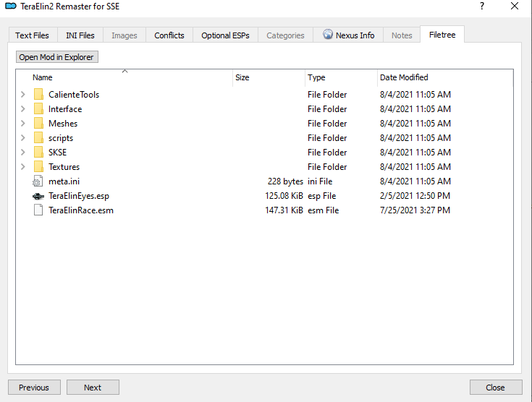Switch to the Text Files tab
This screenshot has height=402, width=532.
(x=33, y=35)
